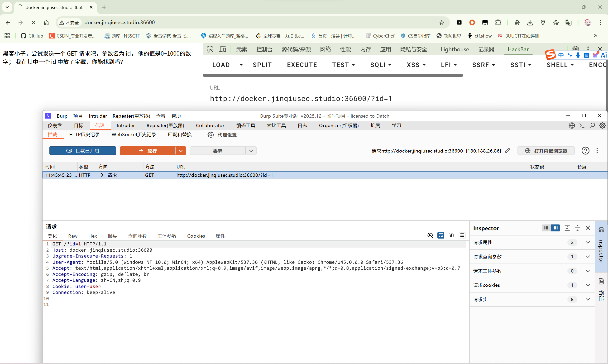Expand the request cookies section in Inspector
608x364 pixels.
click(x=588, y=285)
